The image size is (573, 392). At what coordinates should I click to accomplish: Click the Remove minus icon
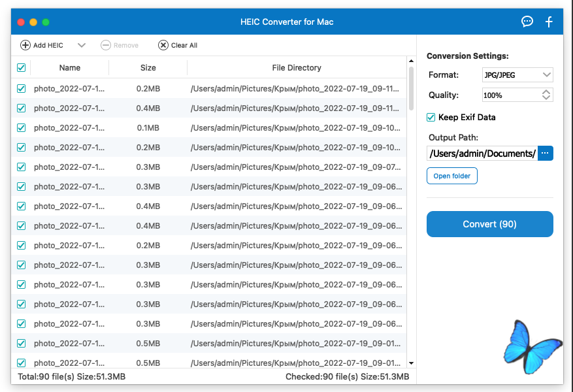point(106,45)
